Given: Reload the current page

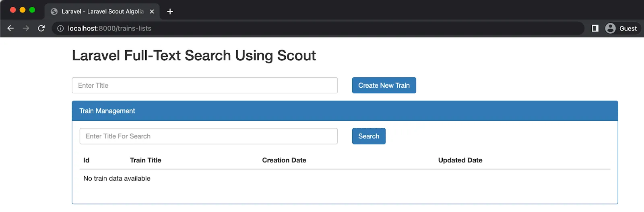Looking at the screenshot, I should pyautogui.click(x=41, y=28).
